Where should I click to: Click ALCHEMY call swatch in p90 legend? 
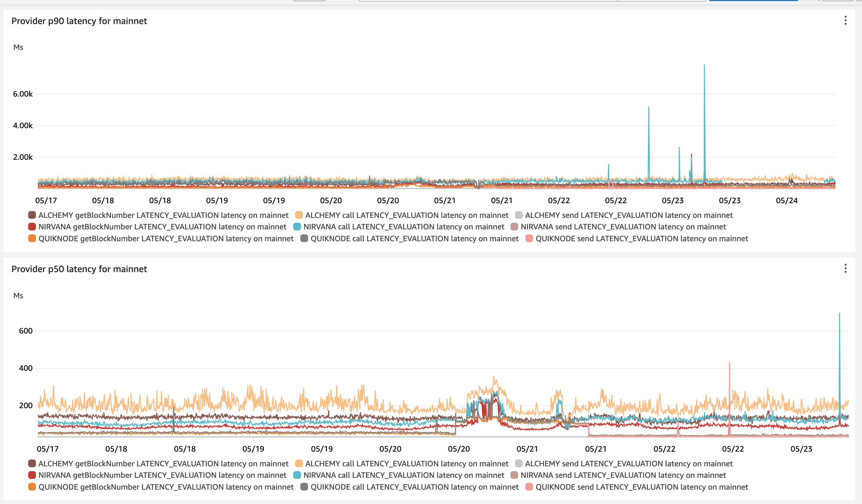[x=299, y=215]
